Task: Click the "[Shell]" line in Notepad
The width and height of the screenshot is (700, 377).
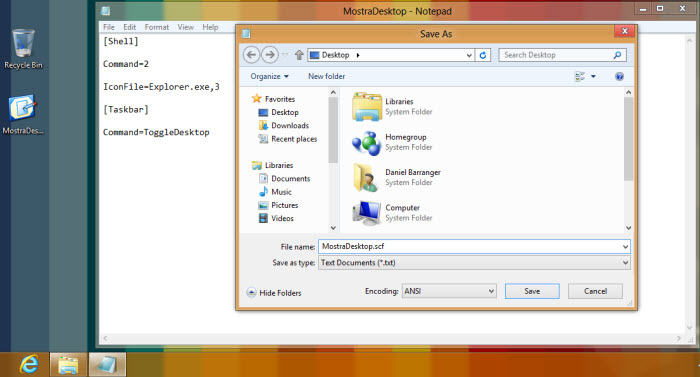Action: pos(121,41)
